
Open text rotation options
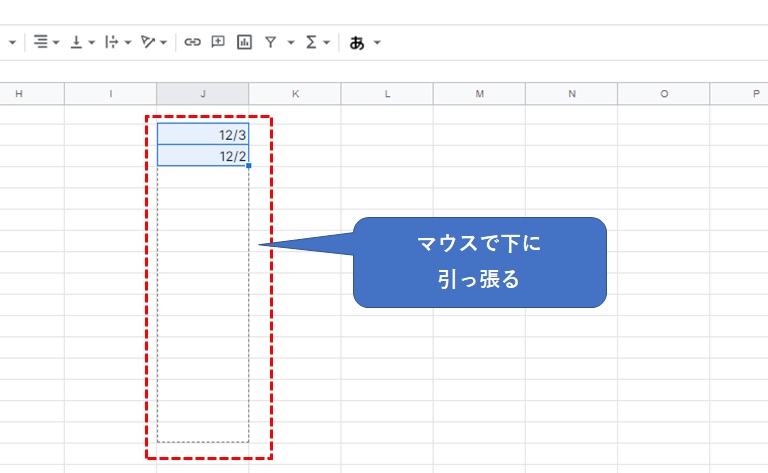tap(147, 42)
